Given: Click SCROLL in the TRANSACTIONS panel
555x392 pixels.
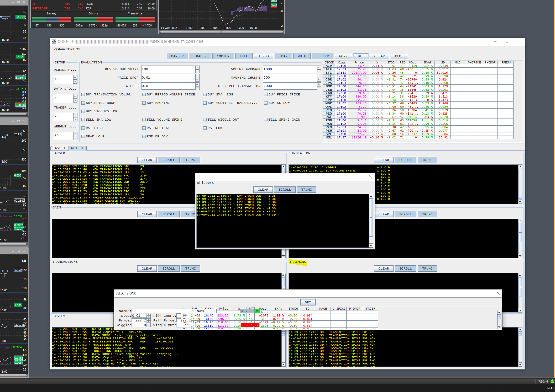Looking at the screenshot, I should click(x=169, y=269).
